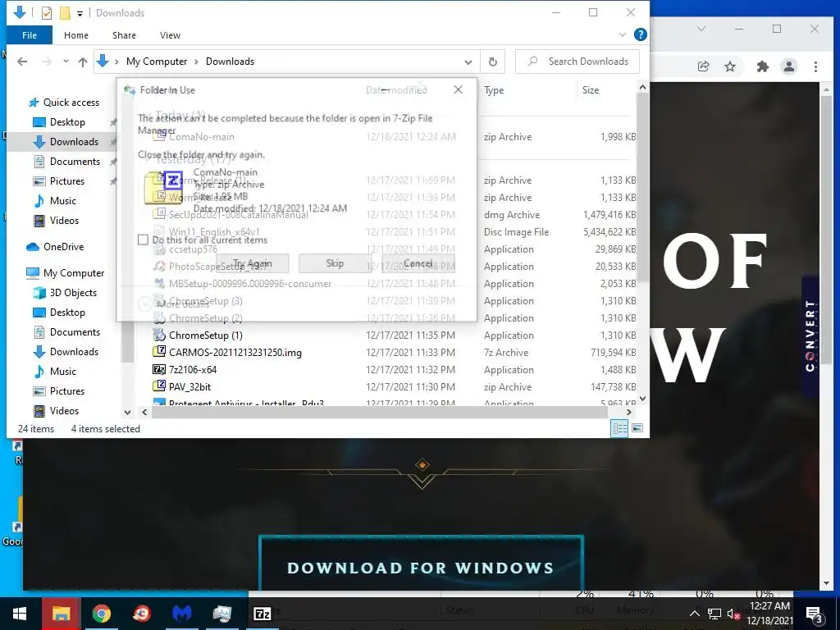
Task: Open address bar history dropdown
Action: pyautogui.click(x=468, y=62)
